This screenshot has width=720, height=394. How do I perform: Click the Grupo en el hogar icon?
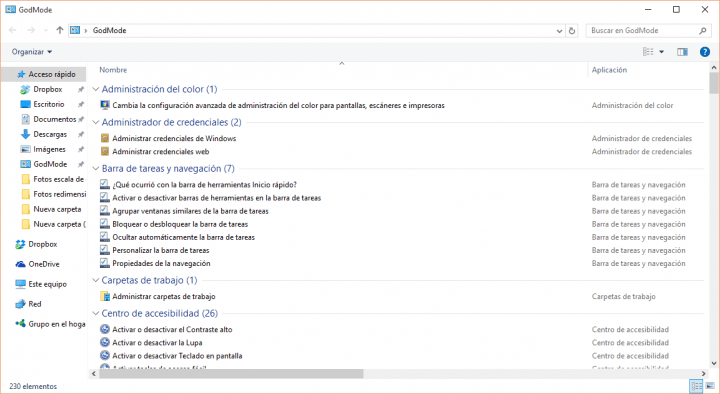click(x=20, y=324)
